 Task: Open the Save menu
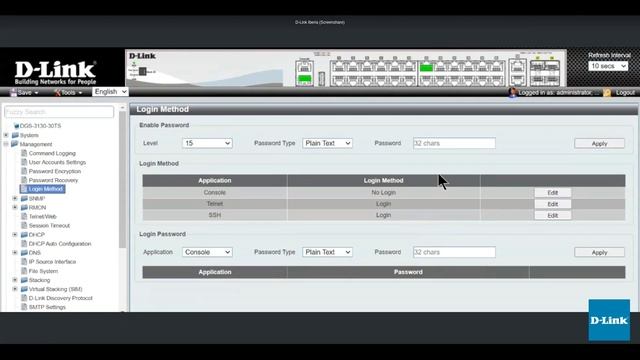tap(24, 93)
